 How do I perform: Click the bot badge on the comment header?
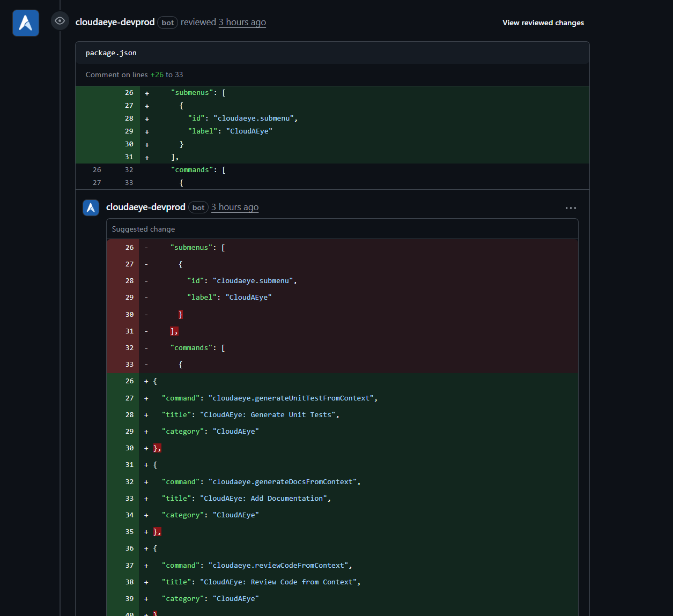(x=198, y=207)
